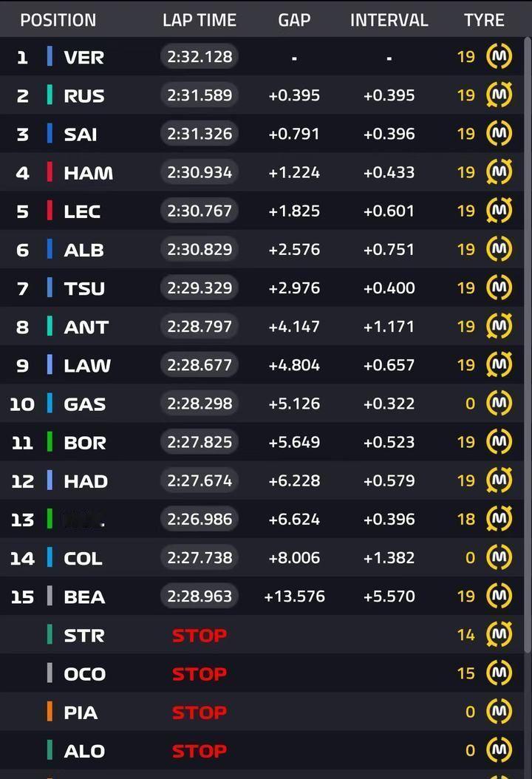Open the 2:26.986 lap time in position 13
Viewport: 532px width, 779px height.
199,519
